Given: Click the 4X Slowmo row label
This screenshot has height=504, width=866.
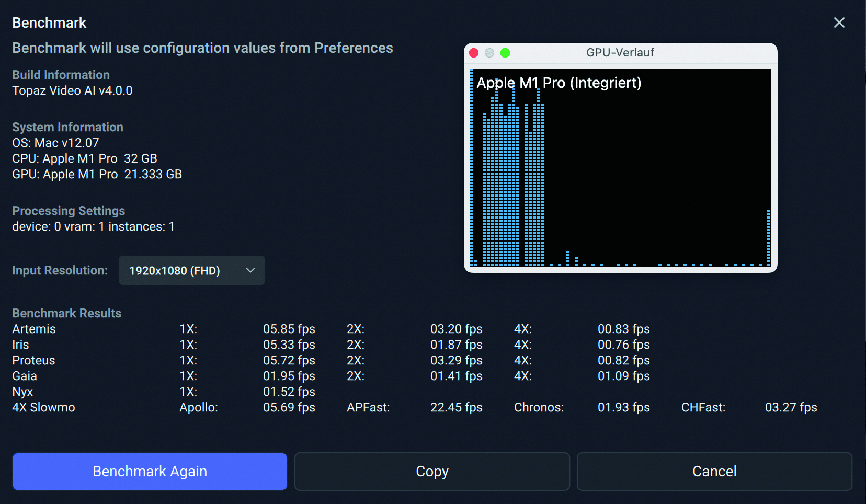Looking at the screenshot, I should point(43,407).
